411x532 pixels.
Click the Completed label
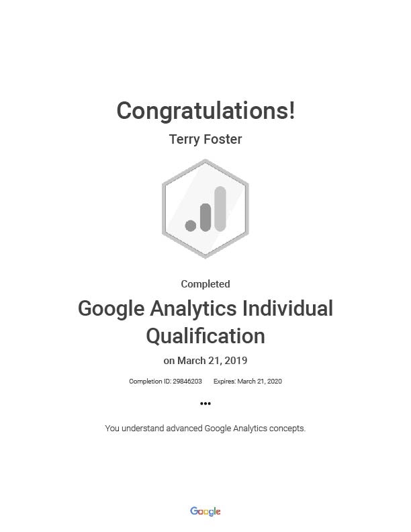click(205, 284)
